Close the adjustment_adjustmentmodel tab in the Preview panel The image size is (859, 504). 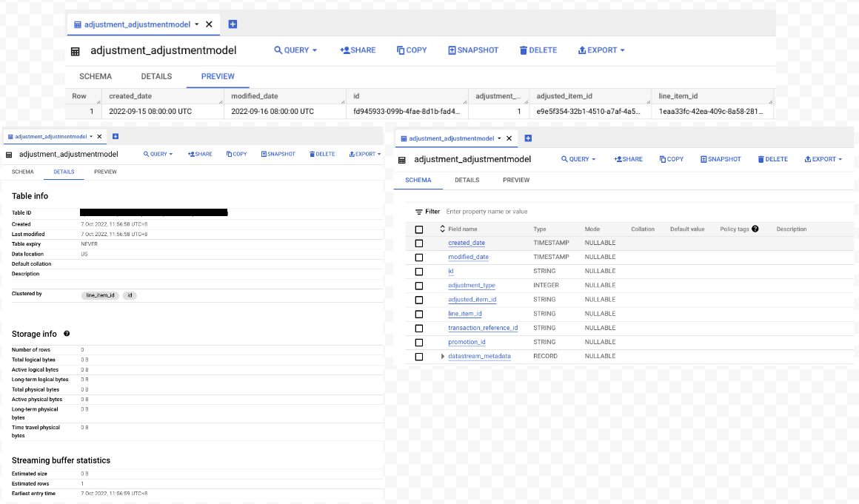209,24
